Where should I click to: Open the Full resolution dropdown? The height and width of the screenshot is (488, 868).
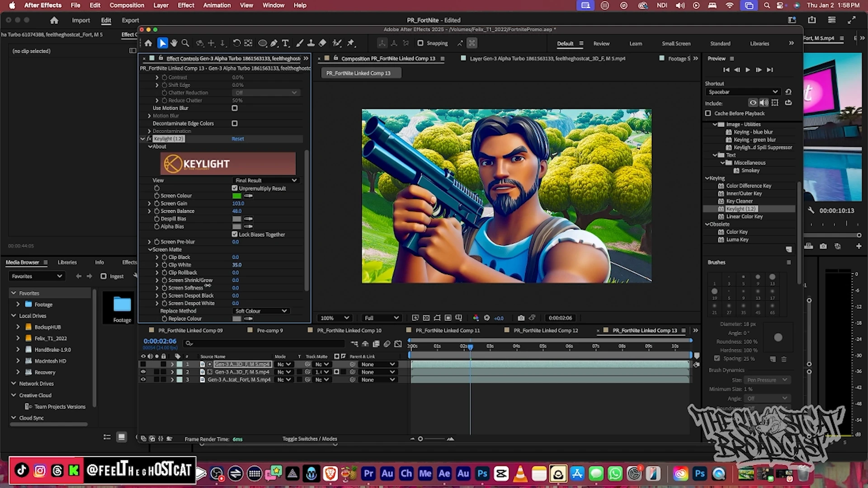[x=381, y=318]
